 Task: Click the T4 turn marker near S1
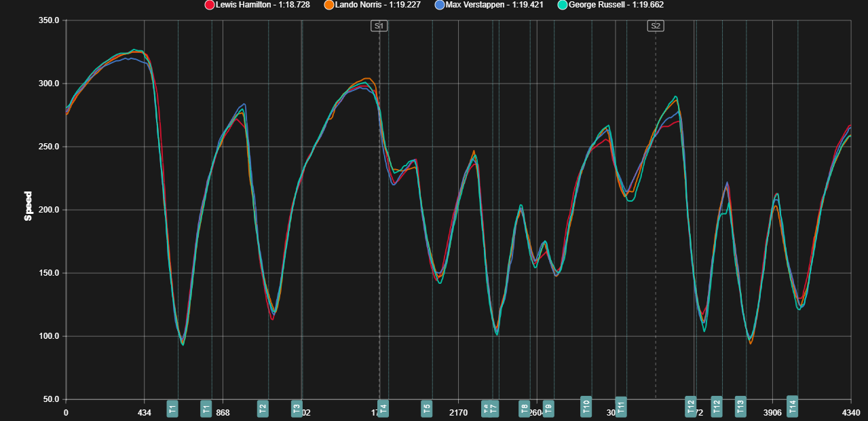[x=383, y=408]
